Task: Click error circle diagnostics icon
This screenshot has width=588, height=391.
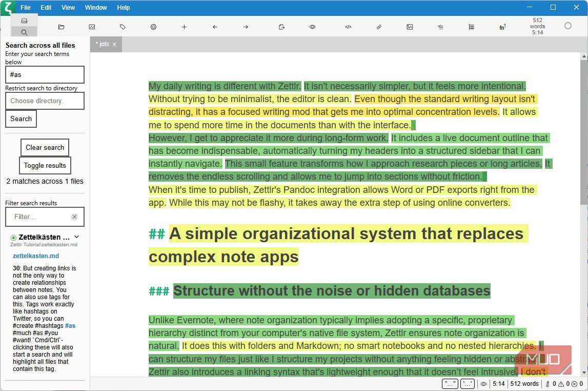Action: click(575, 384)
